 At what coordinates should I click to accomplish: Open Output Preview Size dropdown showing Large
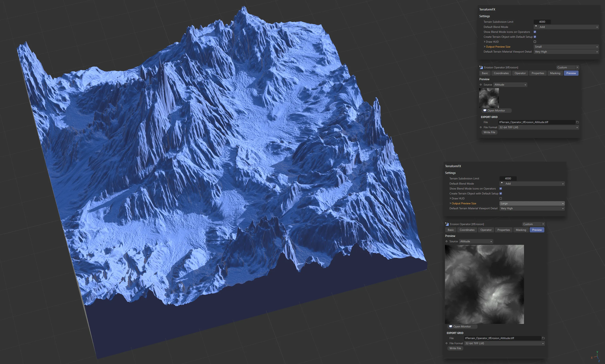point(532,203)
